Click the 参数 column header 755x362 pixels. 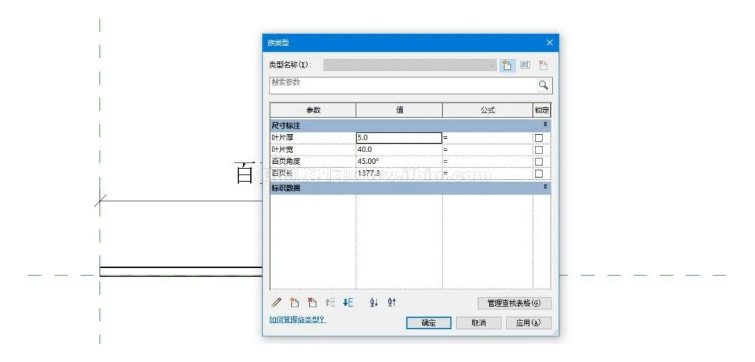[313, 110]
